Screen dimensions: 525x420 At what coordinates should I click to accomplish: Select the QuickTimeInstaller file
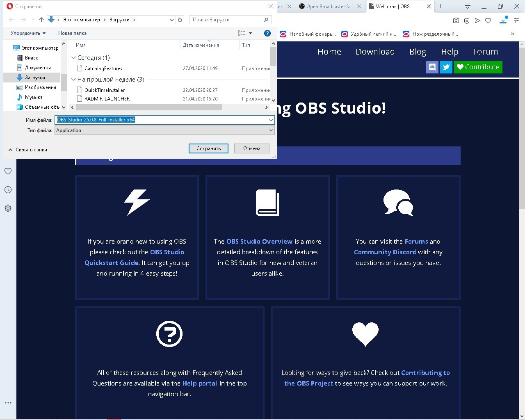click(x=105, y=90)
